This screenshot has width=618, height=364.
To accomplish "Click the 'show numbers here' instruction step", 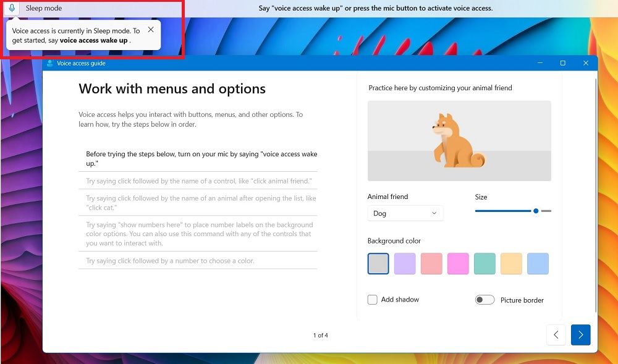I will tap(200, 234).
